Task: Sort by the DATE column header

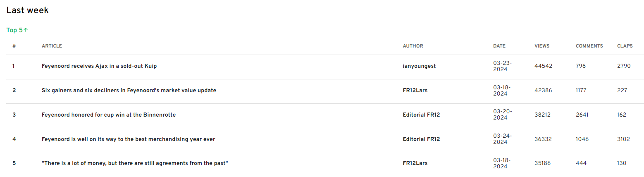Action: click(x=499, y=46)
